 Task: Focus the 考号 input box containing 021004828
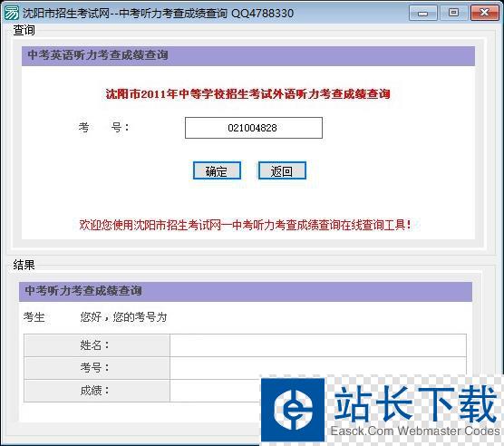click(x=254, y=128)
